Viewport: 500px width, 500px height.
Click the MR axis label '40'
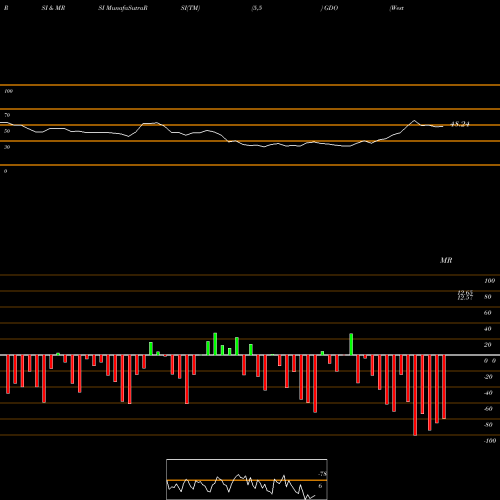(x=488, y=329)
